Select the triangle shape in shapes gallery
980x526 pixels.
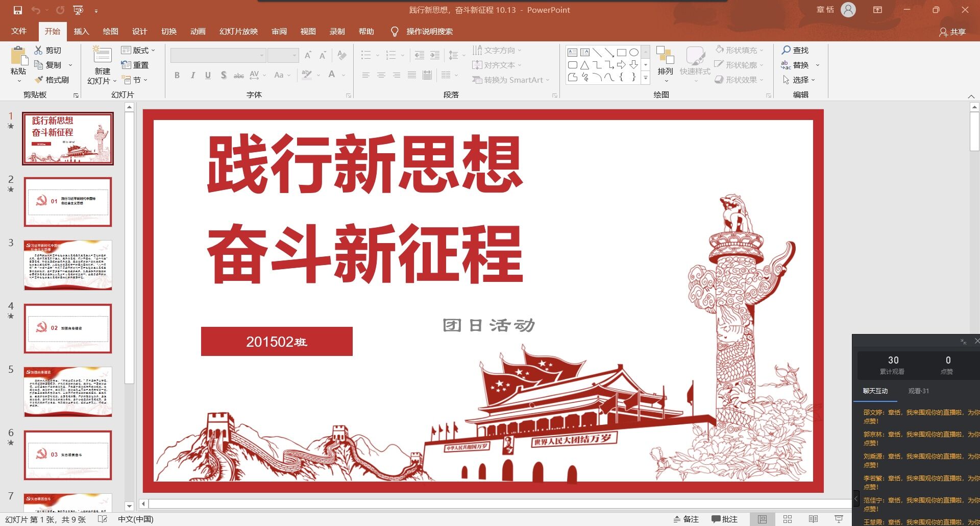tap(584, 65)
